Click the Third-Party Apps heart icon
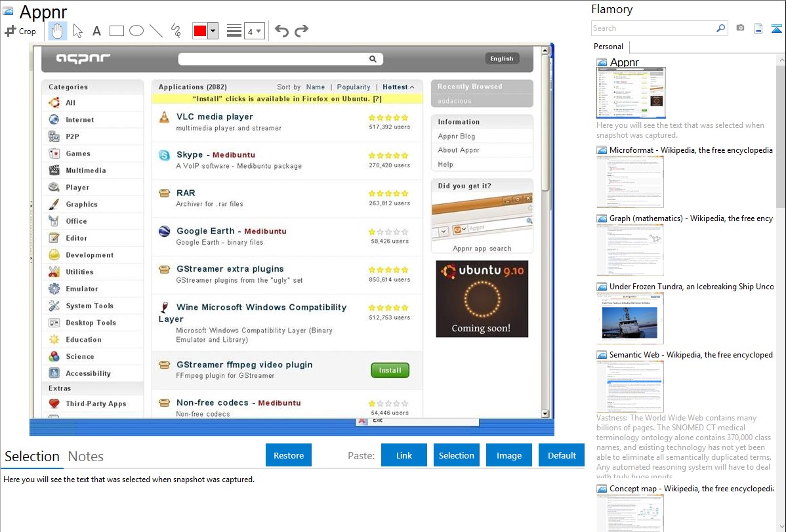This screenshot has height=532, width=786. [54, 403]
